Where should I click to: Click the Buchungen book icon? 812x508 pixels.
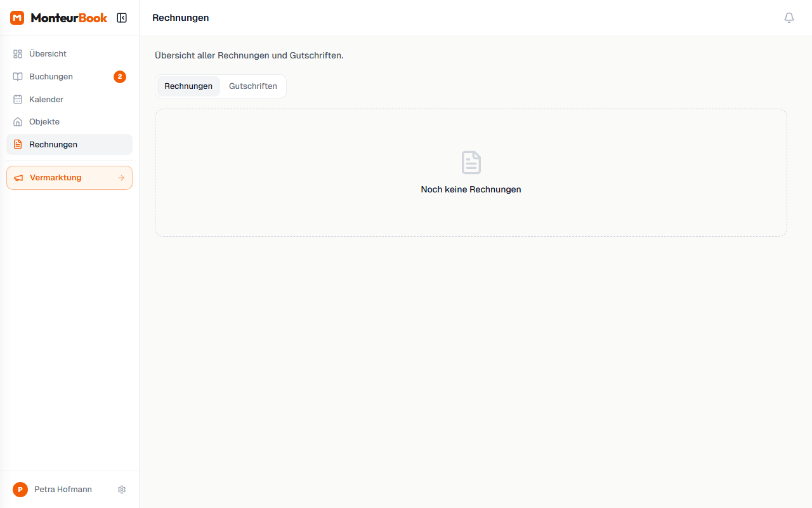tap(18, 77)
